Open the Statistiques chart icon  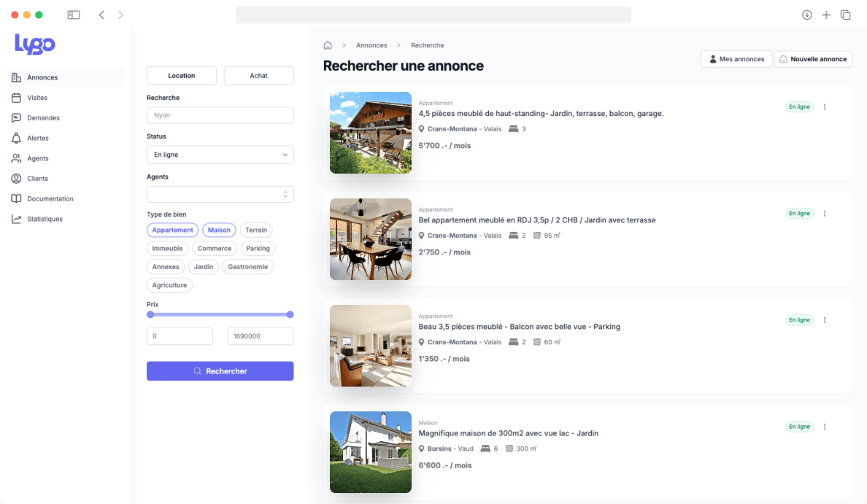coord(16,219)
